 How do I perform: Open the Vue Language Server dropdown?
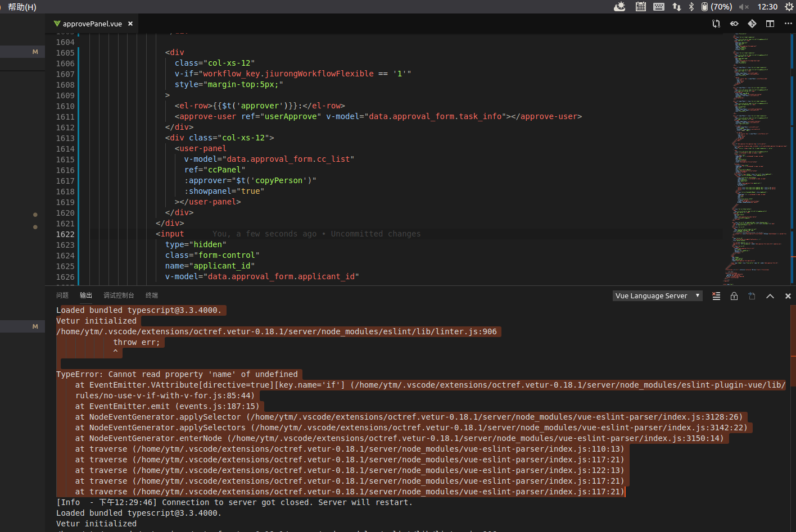(x=657, y=295)
